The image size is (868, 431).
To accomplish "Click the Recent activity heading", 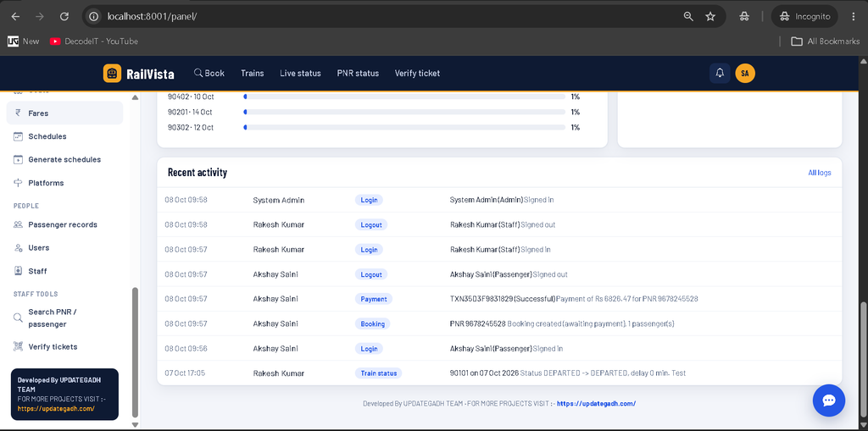I will click(x=198, y=173).
